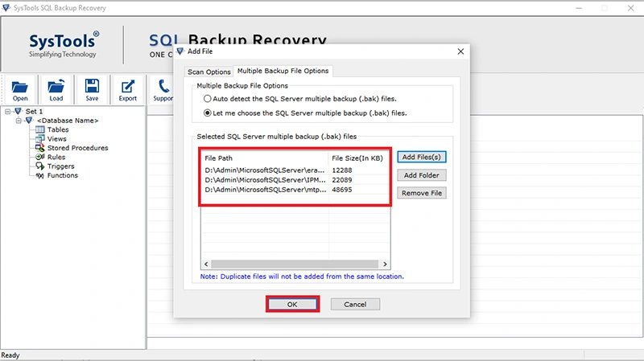Select the Tables tree item label
This screenshot has width=644, height=361.
(58, 129)
